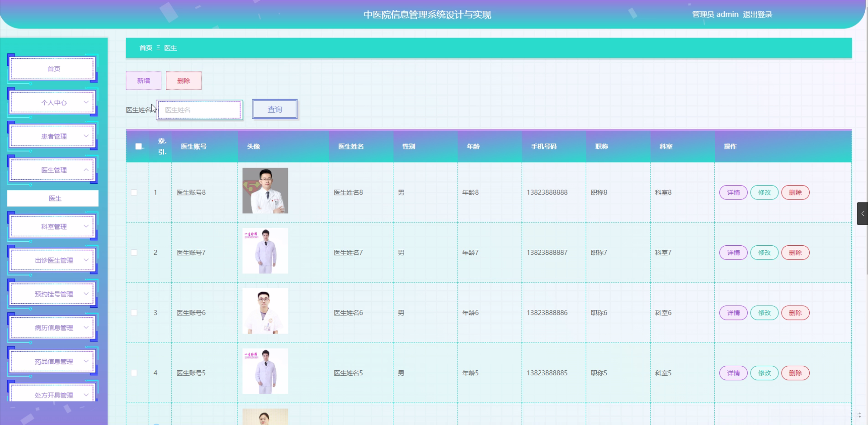Screen dimensions: 868x425
Task: View 详情 for 医生账号5
Action: [x=733, y=373]
